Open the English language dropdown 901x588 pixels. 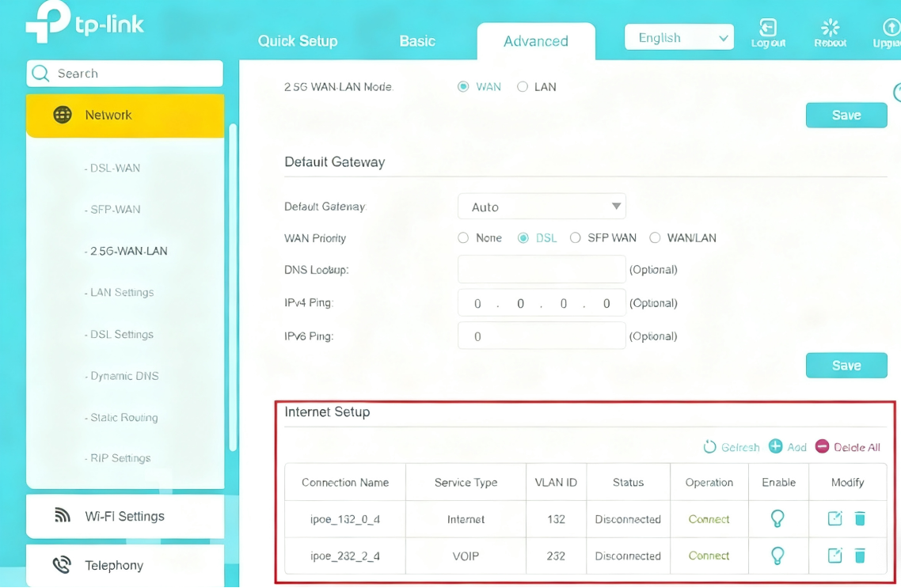click(679, 38)
